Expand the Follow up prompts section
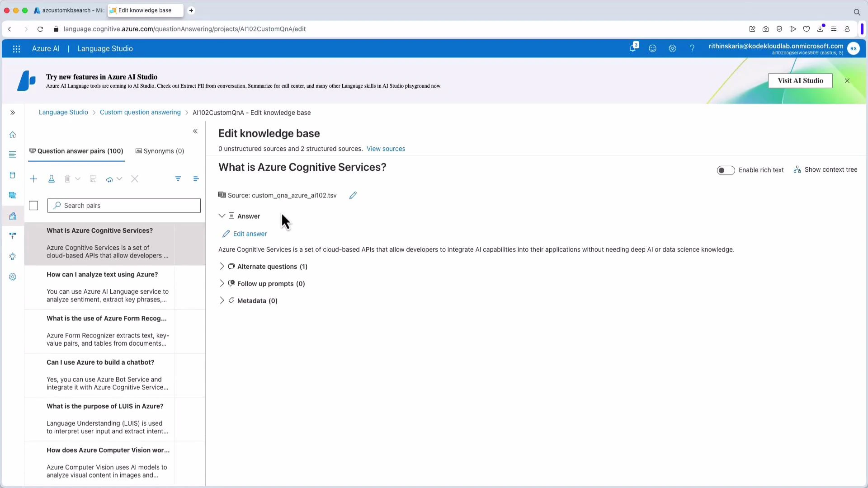The height and width of the screenshot is (488, 868). 222,283
